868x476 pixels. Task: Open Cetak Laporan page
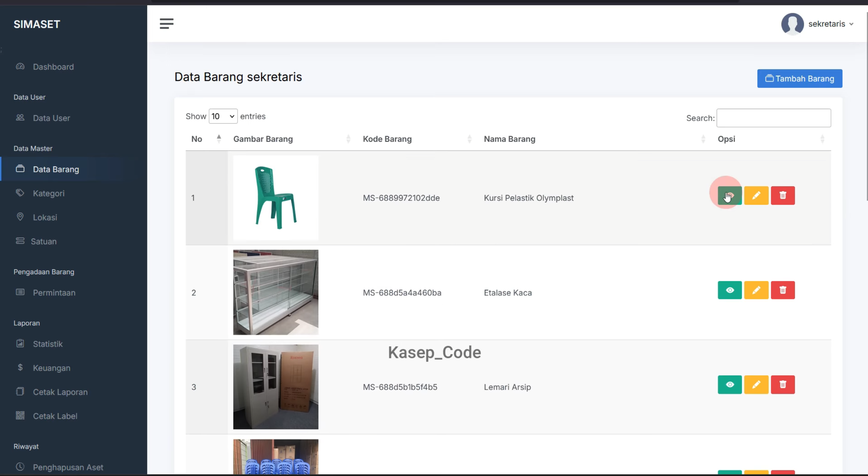coord(60,392)
